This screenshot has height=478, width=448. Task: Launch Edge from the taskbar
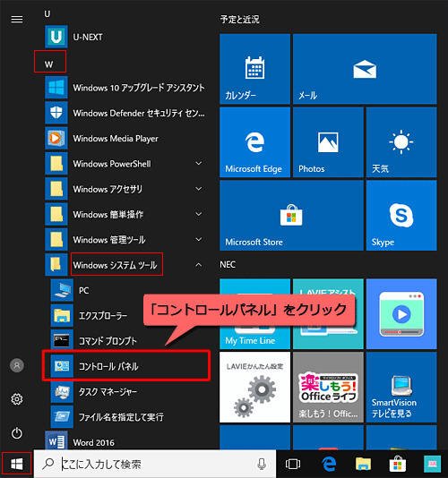pos(329,464)
